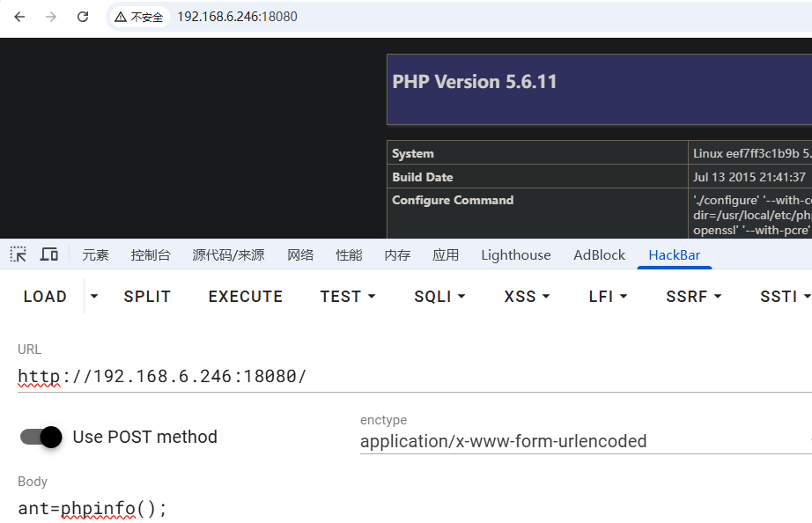
Task: Reload the current page
Action: point(83,17)
